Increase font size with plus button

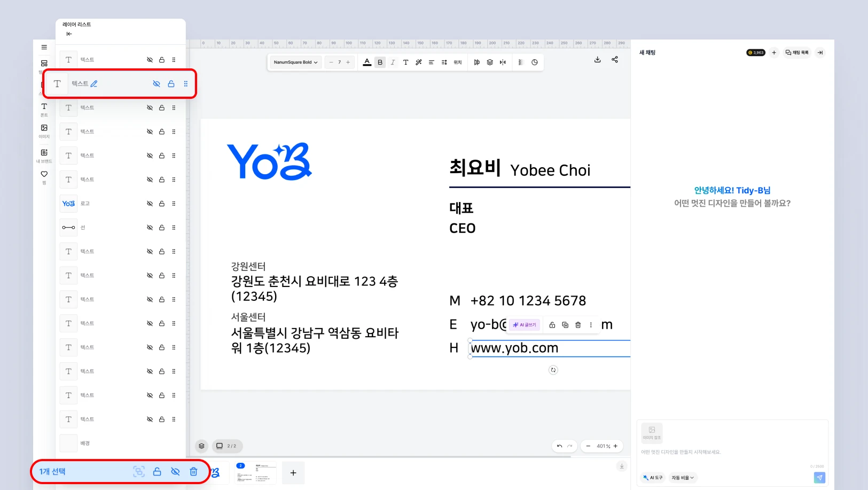click(348, 63)
